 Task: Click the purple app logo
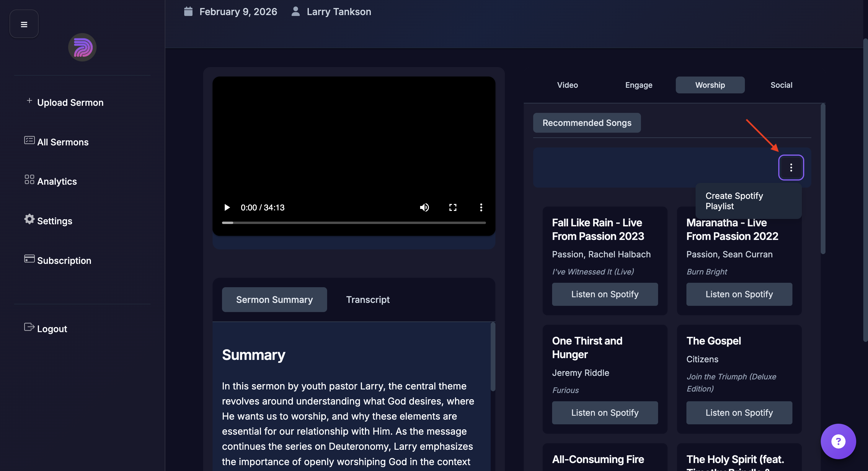coord(82,47)
